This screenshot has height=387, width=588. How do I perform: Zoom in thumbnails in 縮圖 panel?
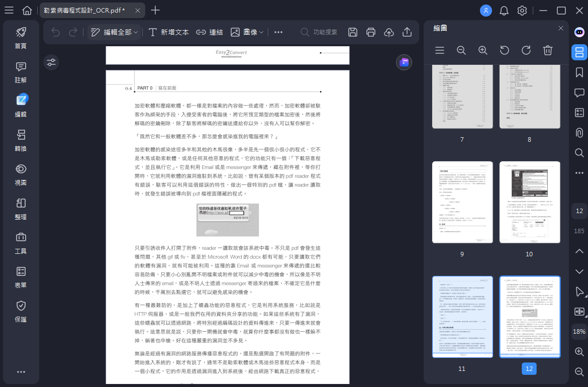(x=483, y=50)
